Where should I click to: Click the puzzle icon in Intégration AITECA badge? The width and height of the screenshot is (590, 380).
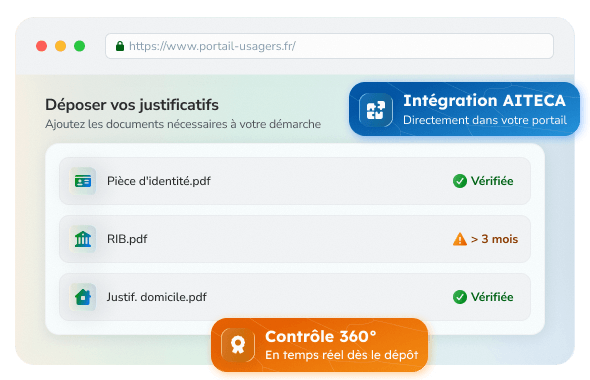376,110
